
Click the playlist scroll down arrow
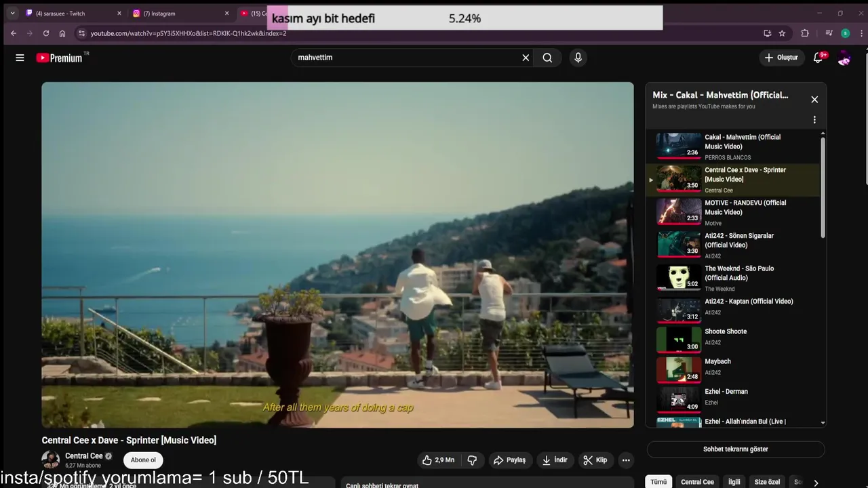pyautogui.click(x=823, y=423)
